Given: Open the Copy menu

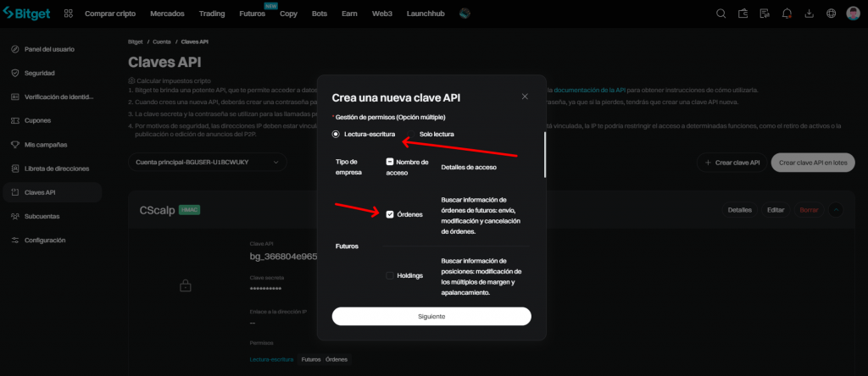Looking at the screenshot, I should (288, 14).
